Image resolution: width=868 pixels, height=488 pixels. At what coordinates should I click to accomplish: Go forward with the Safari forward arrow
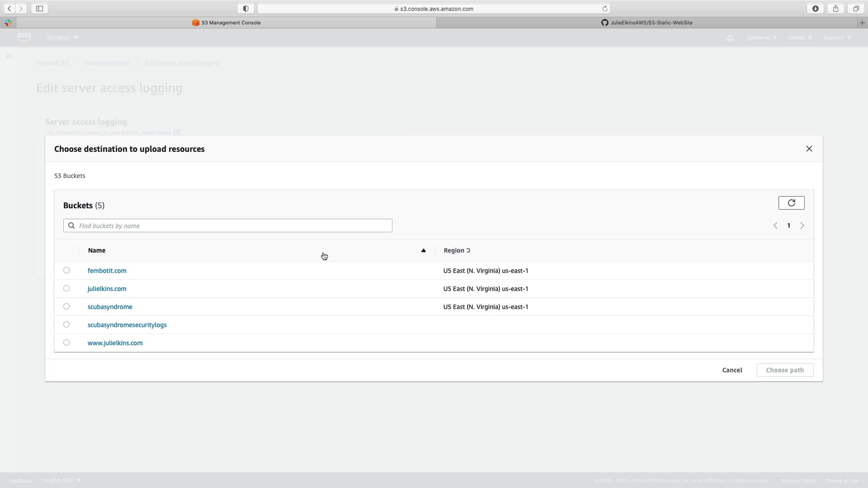click(x=21, y=8)
